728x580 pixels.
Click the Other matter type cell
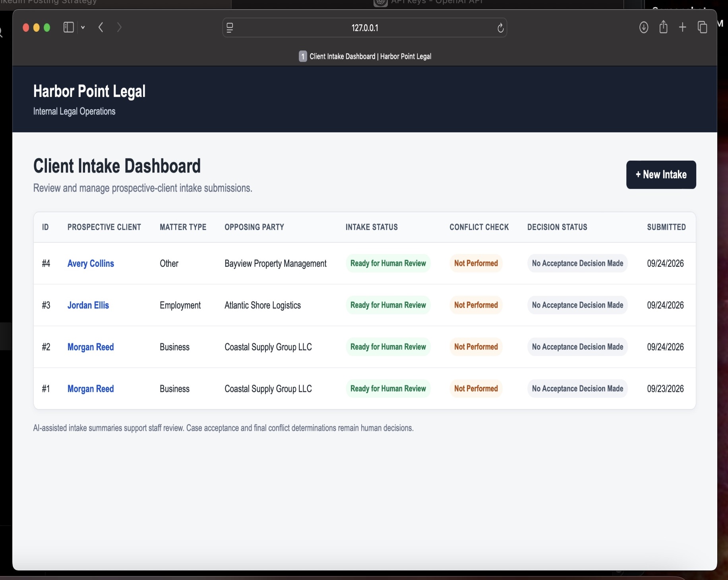tap(169, 264)
